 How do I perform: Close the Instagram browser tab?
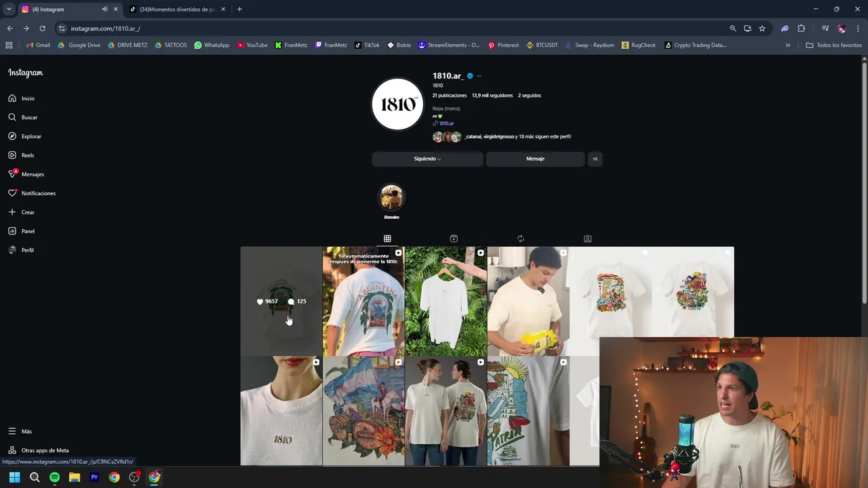(x=115, y=9)
